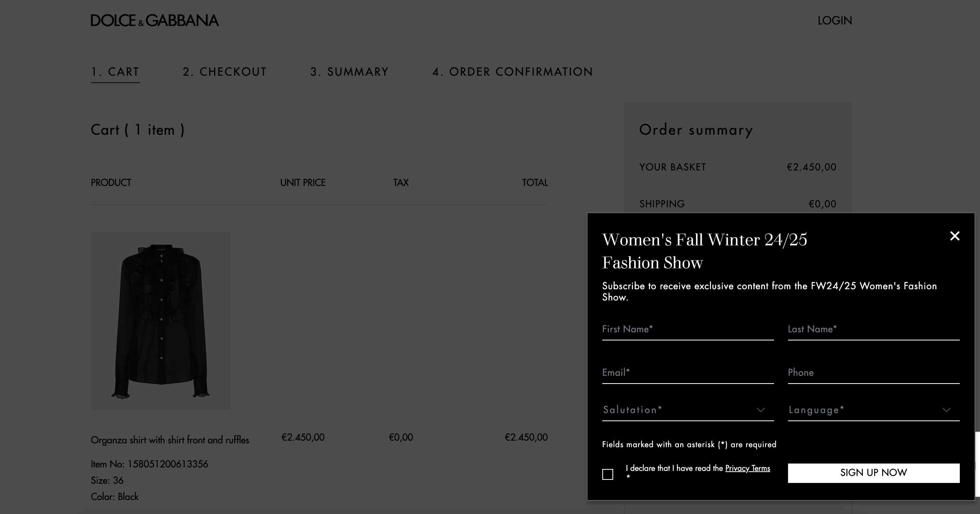
Task: Go to the 4. Order Confirmation step
Action: [x=513, y=72]
